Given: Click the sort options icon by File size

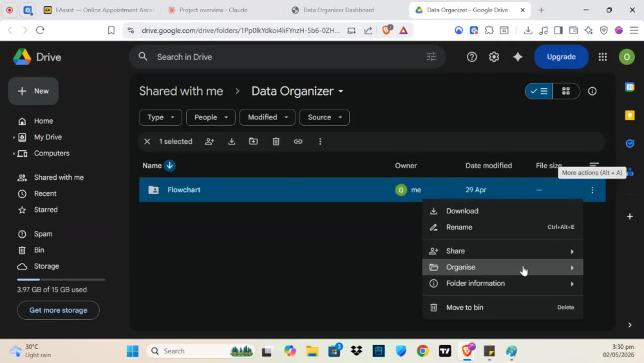Looking at the screenshot, I should click(x=594, y=165).
